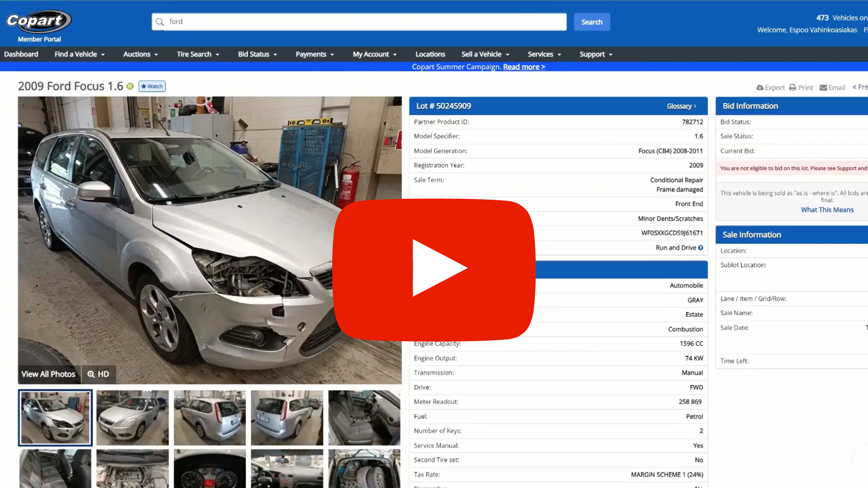Open Glossary link
Viewport: 868px width, 488px height.
[681, 106]
